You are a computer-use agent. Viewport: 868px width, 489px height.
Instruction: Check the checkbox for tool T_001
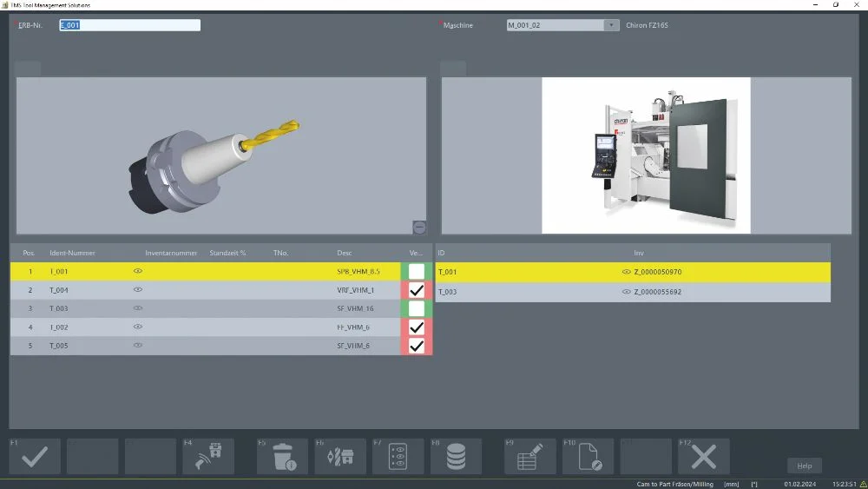coord(417,271)
